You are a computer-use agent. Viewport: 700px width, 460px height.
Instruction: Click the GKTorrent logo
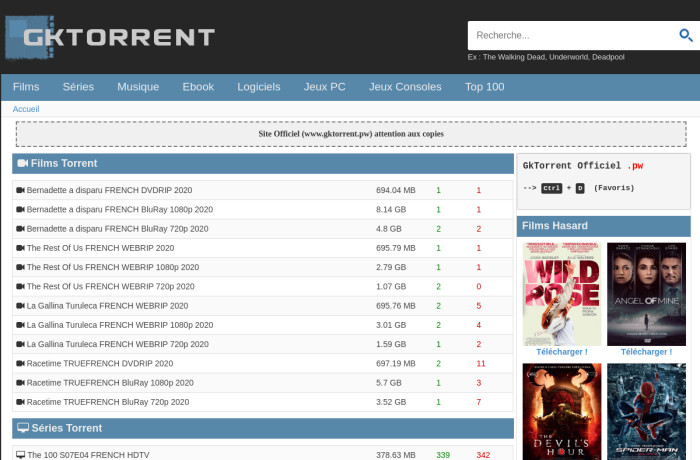click(110, 38)
